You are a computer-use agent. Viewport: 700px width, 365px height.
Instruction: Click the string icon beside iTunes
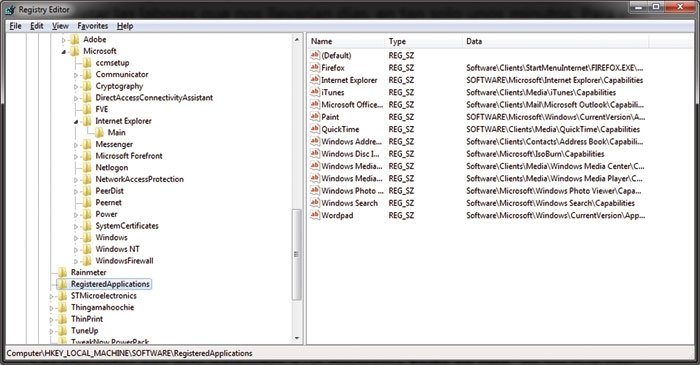click(x=315, y=92)
